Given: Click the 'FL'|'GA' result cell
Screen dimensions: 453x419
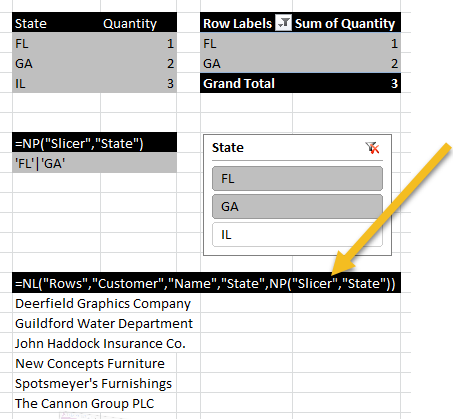Looking at the screenshot, I should coord(94,163).
